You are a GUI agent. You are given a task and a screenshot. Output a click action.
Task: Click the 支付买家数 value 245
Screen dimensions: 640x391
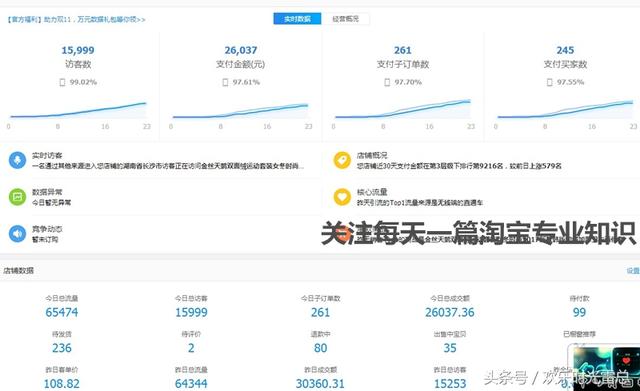pos(565,50)
